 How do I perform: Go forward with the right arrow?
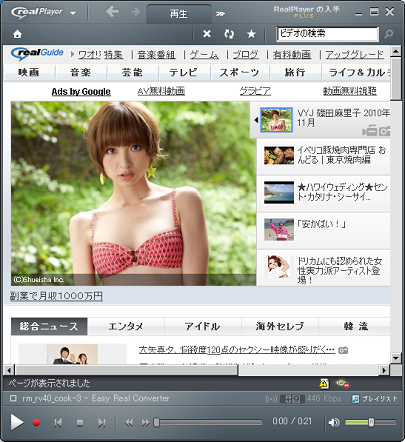tap(135, 12)
